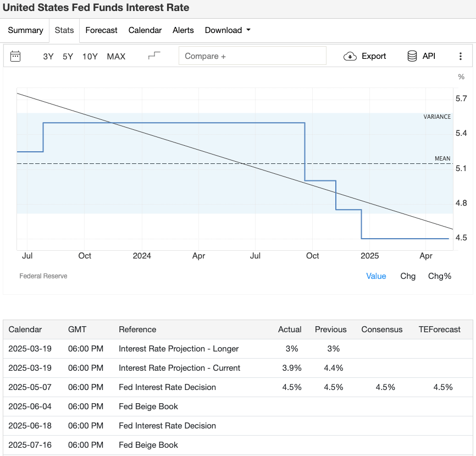Image resolution: width=476 pixels, height=456 pixels.
Task: Enable Chg% view on the chart
Action: tap(439, 276)
